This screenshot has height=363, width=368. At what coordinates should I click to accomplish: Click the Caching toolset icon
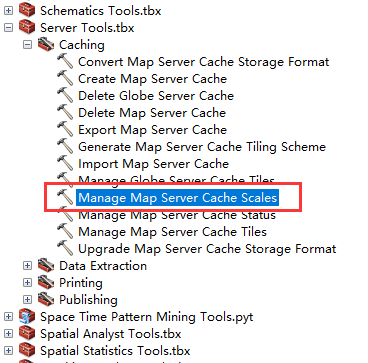coord(46,44)
